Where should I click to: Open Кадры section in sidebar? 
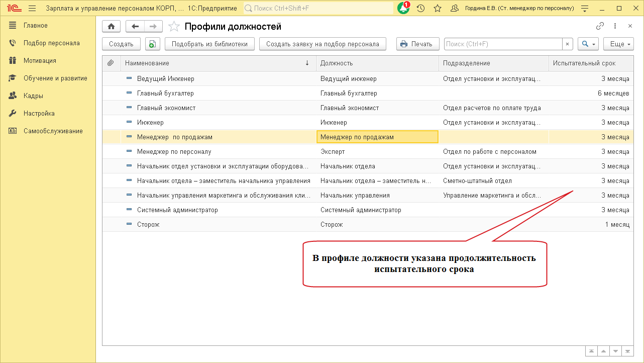click(33, 96)
